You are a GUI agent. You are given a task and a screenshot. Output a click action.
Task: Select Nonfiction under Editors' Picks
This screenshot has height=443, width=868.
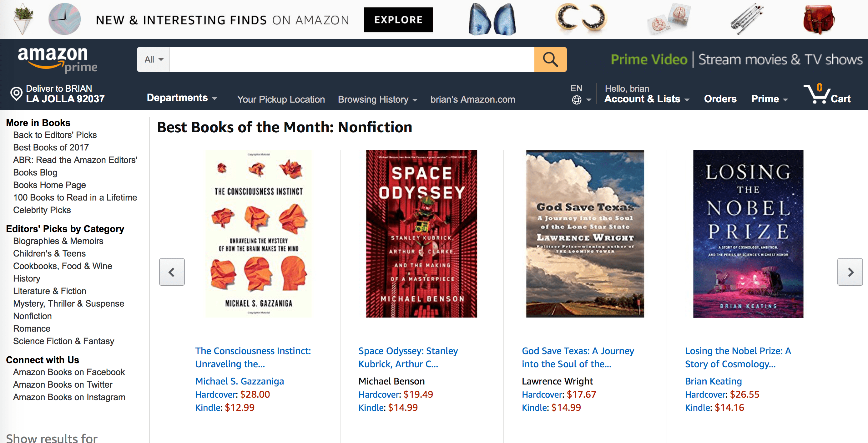pyautogui.click(x=32, y=316)
